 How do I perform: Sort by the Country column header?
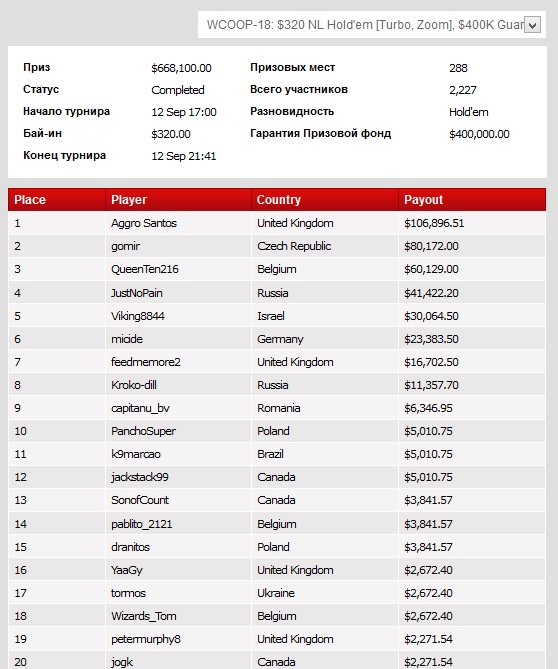(279, 200)
